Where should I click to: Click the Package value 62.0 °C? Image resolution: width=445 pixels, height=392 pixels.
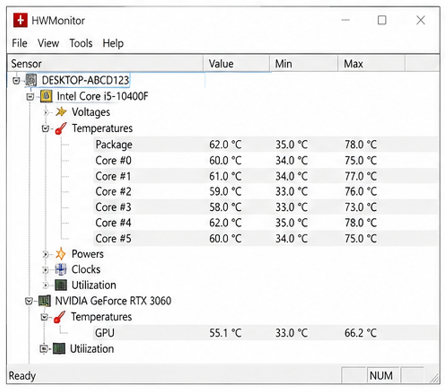tap(225, 145)
